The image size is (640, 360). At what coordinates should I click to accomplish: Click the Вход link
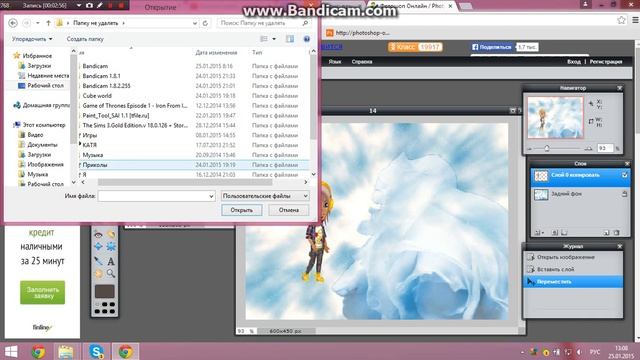coord(574,62)
